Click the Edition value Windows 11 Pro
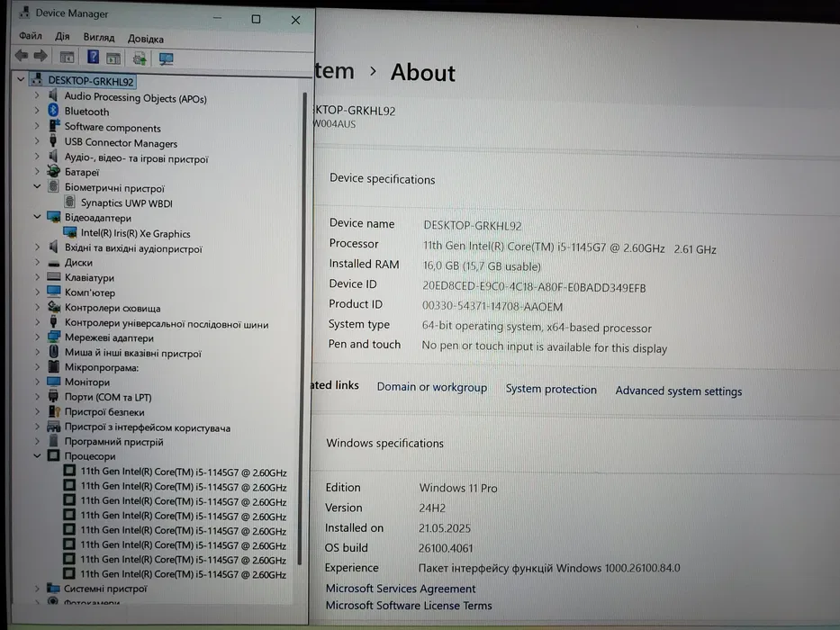Image resolution: width=840 pixels, height=630 pixels. 458,488
